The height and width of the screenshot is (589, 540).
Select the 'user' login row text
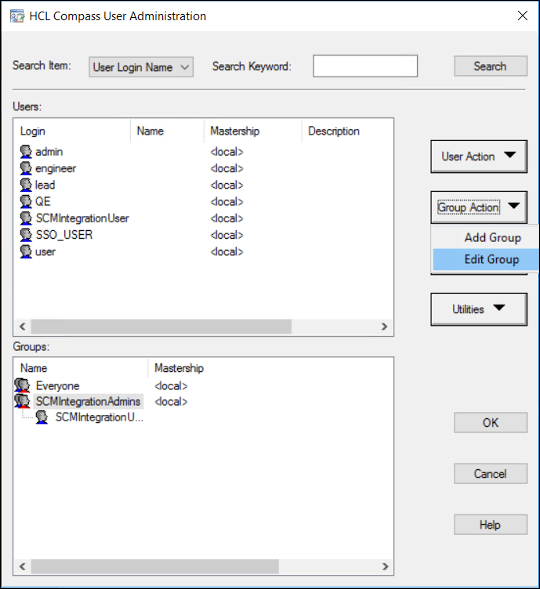tap(45, 251)
